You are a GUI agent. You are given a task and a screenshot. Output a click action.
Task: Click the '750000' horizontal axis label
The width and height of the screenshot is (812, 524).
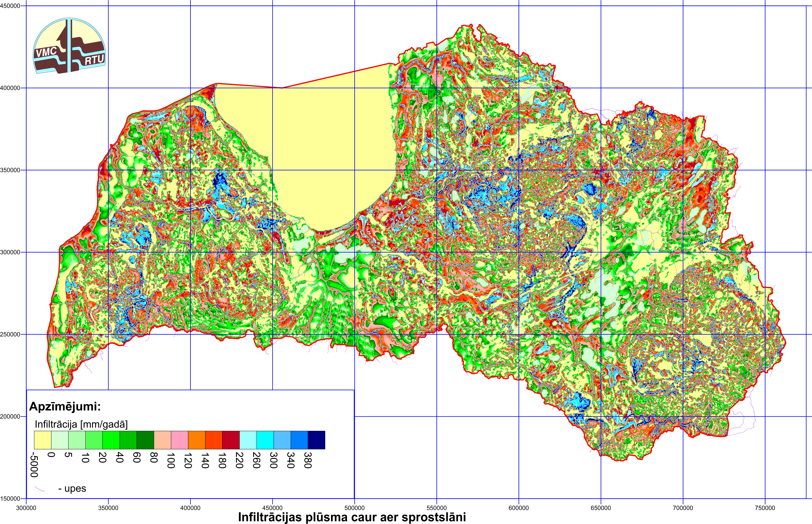[x=765, y=508]
